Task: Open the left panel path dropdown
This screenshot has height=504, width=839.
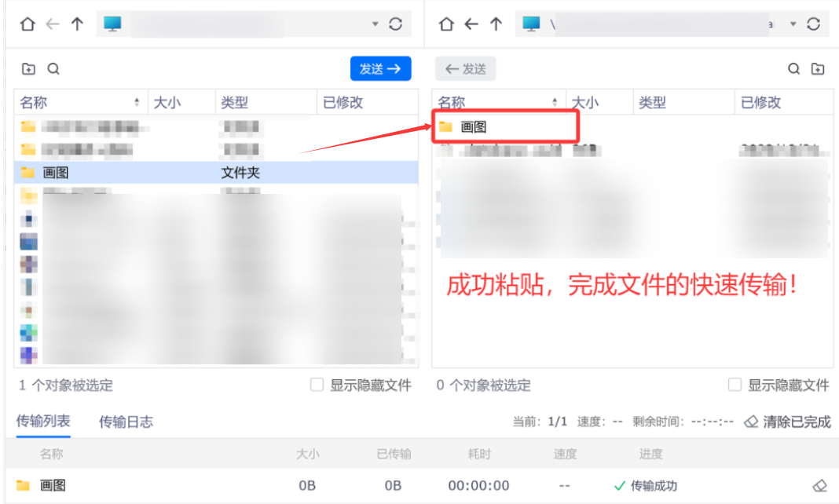Action: [x=376, y=23]
